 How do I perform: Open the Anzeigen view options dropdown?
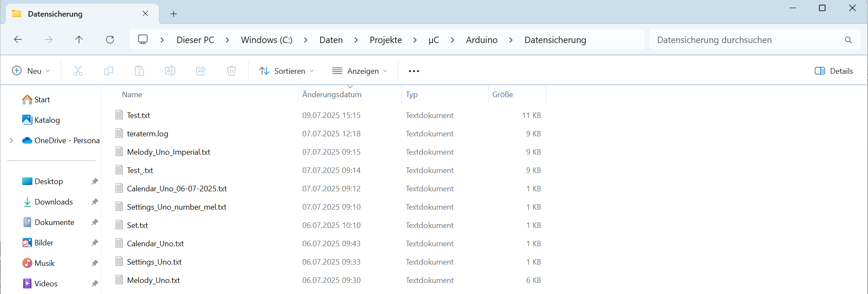tap(359, 71)
